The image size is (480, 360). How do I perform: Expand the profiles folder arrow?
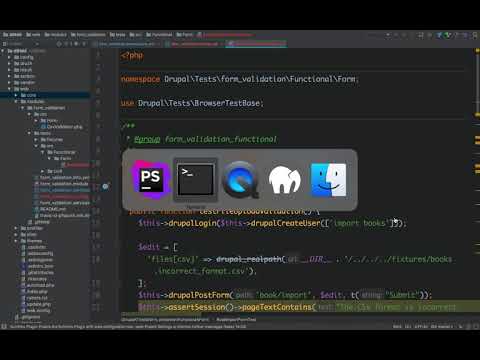pos(16,228)
